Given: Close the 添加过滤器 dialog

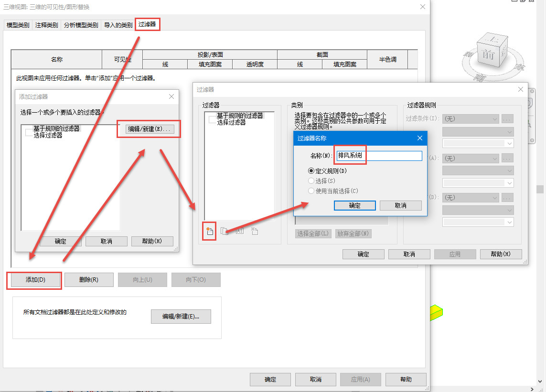Looking at the screenshot, I should tap(171, 96).
